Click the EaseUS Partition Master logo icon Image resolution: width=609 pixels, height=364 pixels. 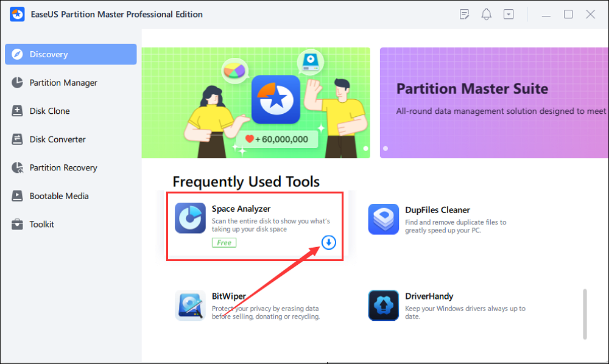tap(17, 15)
